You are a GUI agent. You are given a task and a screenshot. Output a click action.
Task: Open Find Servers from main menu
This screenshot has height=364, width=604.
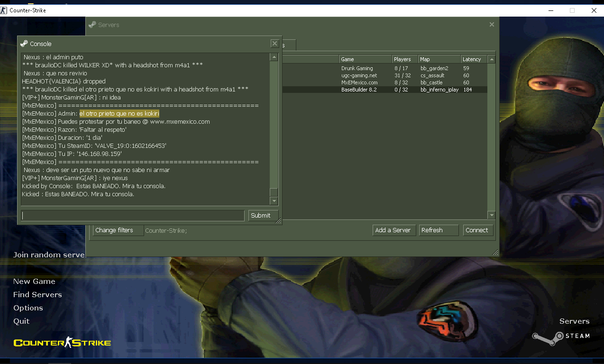[37, 295]
